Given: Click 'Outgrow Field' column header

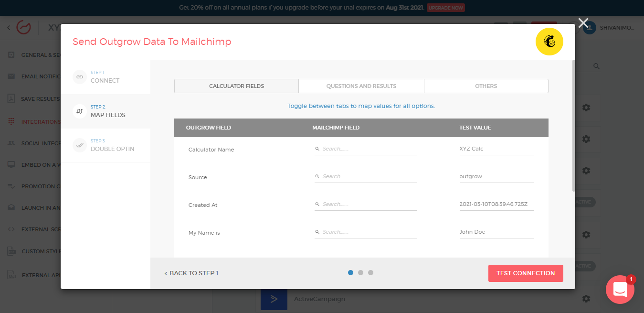Looking at the screenshot, I should [209, 128].
